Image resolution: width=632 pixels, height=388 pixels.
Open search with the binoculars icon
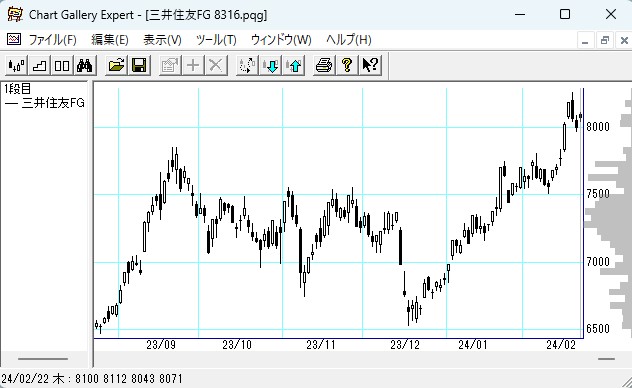(x=85, y=65)
